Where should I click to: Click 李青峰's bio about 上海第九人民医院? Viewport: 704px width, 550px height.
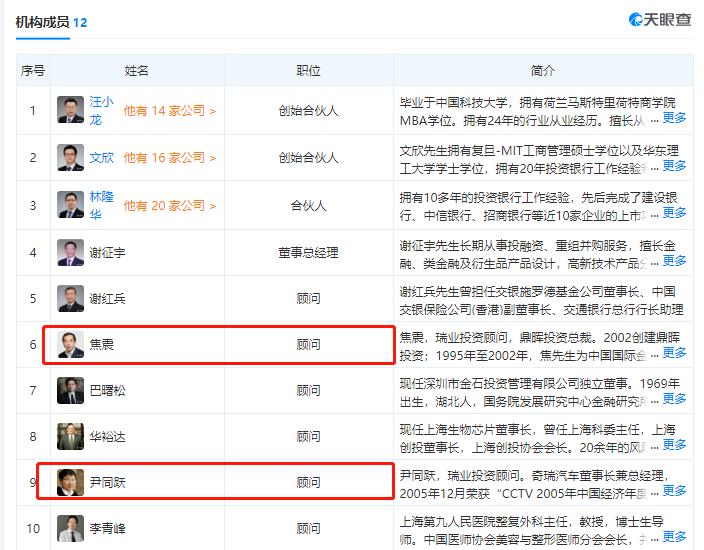click(532, 530)
